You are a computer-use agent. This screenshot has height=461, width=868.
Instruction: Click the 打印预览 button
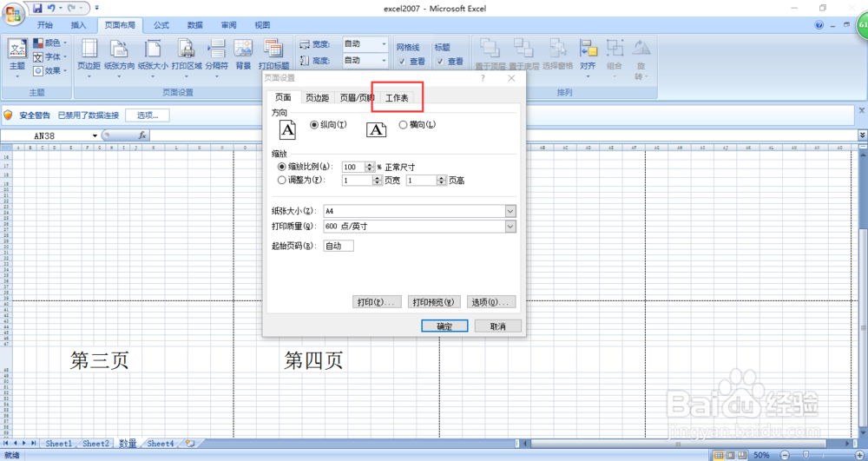click(434, 302)
